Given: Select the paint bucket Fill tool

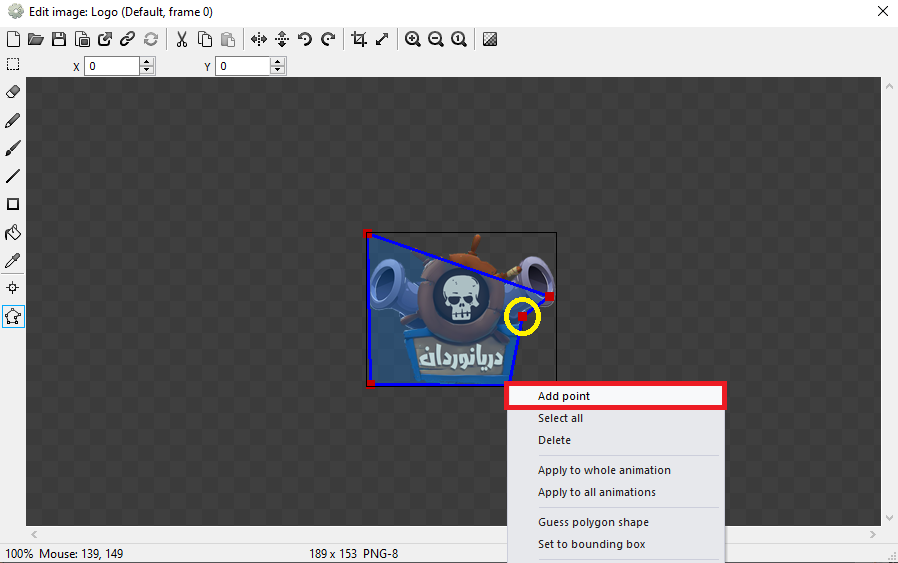Looking at the screenshot, I should (x=13, y=232).
